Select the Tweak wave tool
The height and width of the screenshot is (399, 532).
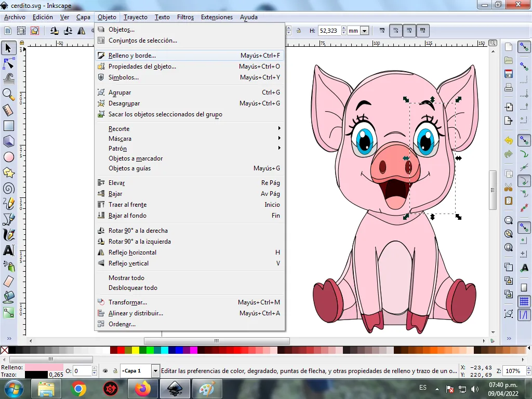8,79
